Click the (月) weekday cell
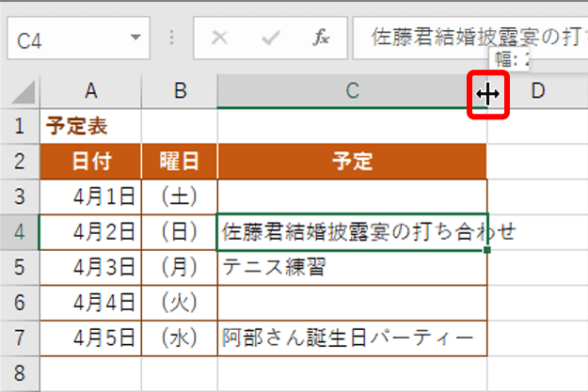The width and height of the screenshot is (588, 392). pos(180,267)
